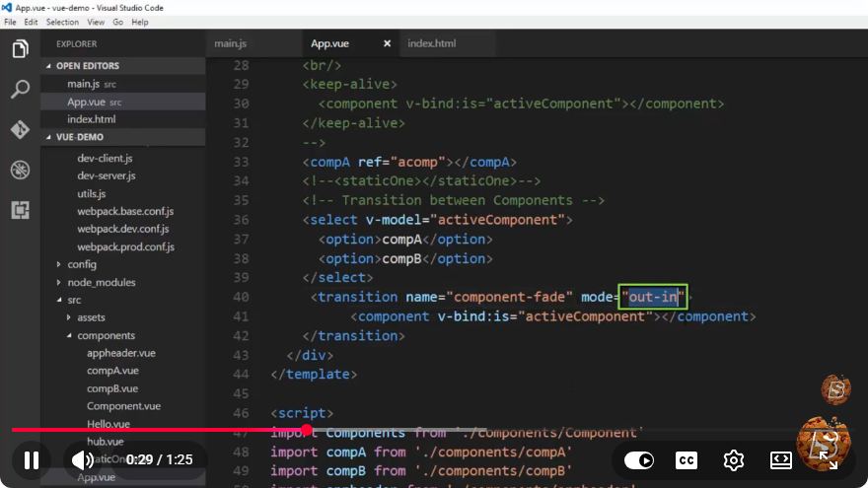
Task: Open the Search magnifier in activity bar
Action: [20, 89]
